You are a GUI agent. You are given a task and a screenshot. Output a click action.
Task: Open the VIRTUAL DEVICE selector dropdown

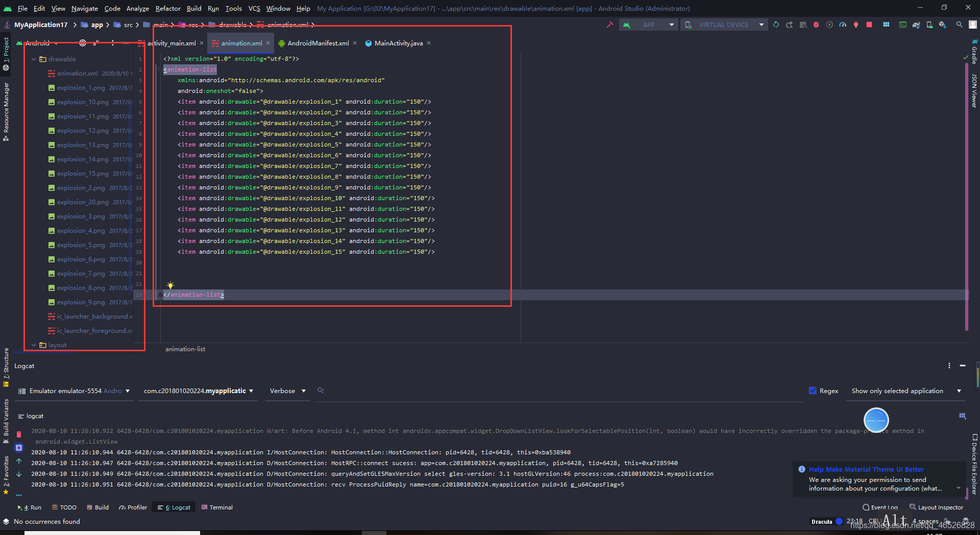(x=724, y=25)
